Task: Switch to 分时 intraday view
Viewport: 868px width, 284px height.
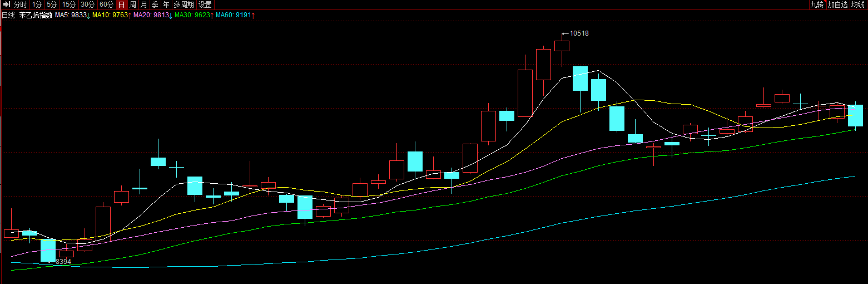Action: 21,4
